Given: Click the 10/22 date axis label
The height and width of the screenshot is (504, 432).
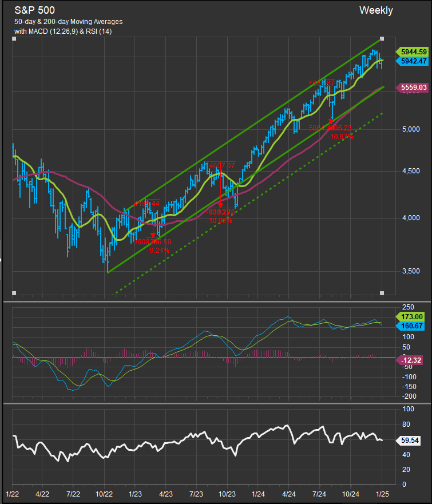Looking at the screenshot, I should pyautogui.click(x=104, y=494).
